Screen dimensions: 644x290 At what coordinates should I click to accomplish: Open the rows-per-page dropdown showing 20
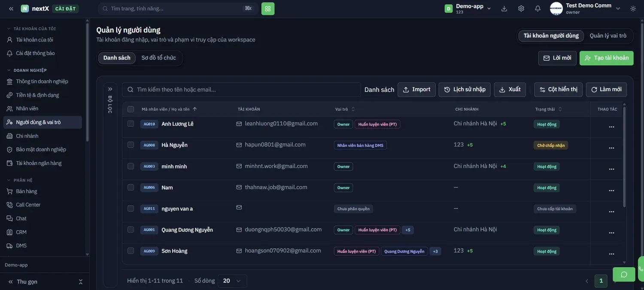[x=232, y=281]
